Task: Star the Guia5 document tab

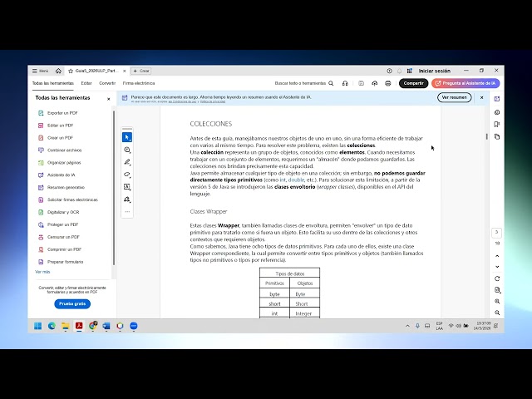Action: click(x=71, y=71)
